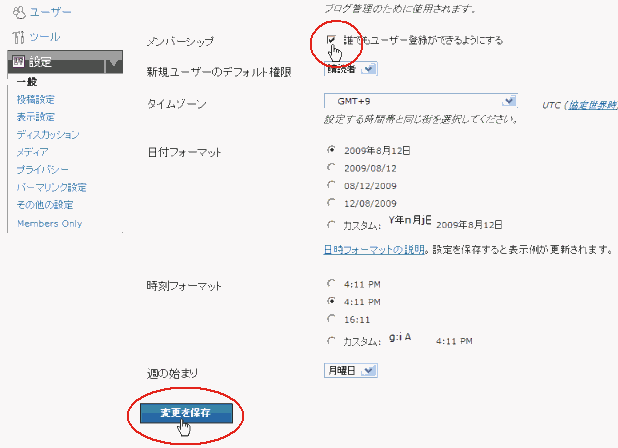Open the GMT+9 timezone dropdown
Screen dimensions: 618x448
click(x=421, y=101)
